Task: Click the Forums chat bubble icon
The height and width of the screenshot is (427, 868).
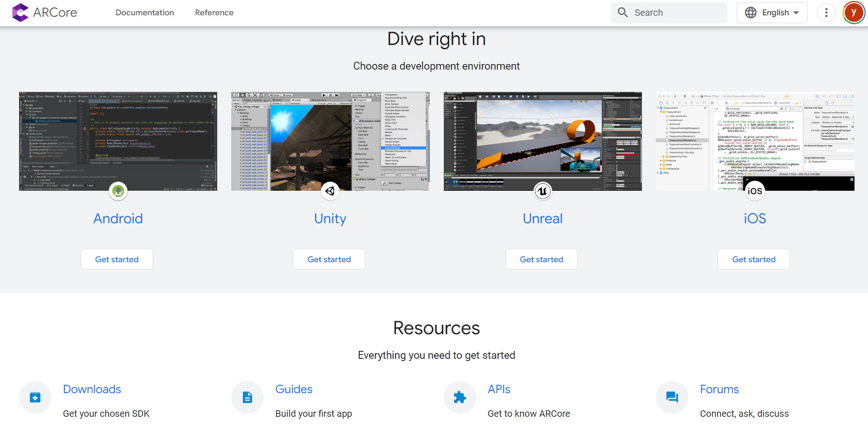Action: (x=672, y=397)
